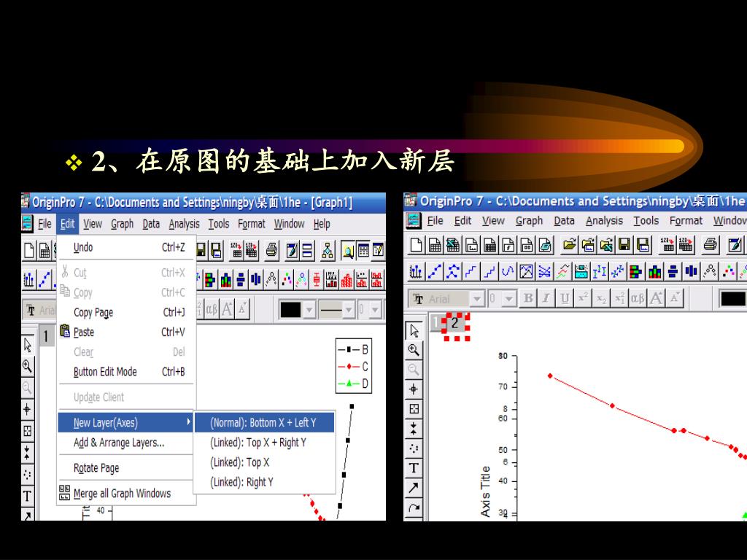Select the Pointer tool in right window

(414, 330)
